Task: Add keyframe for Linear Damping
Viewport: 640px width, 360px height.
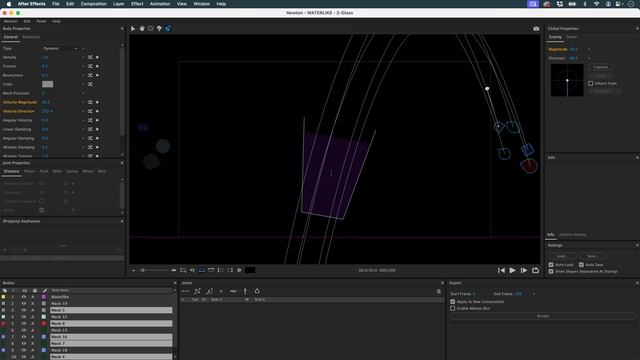Action: click(97, 129)
